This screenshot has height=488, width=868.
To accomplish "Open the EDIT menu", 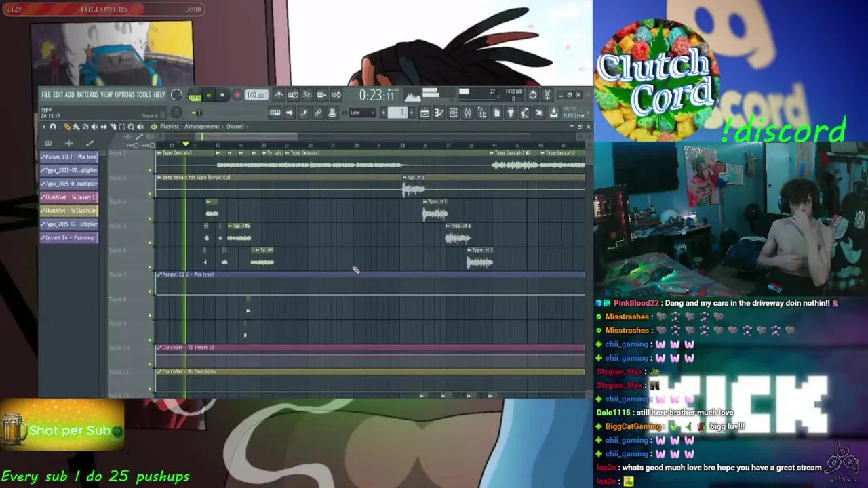I will tap(58, 95).
